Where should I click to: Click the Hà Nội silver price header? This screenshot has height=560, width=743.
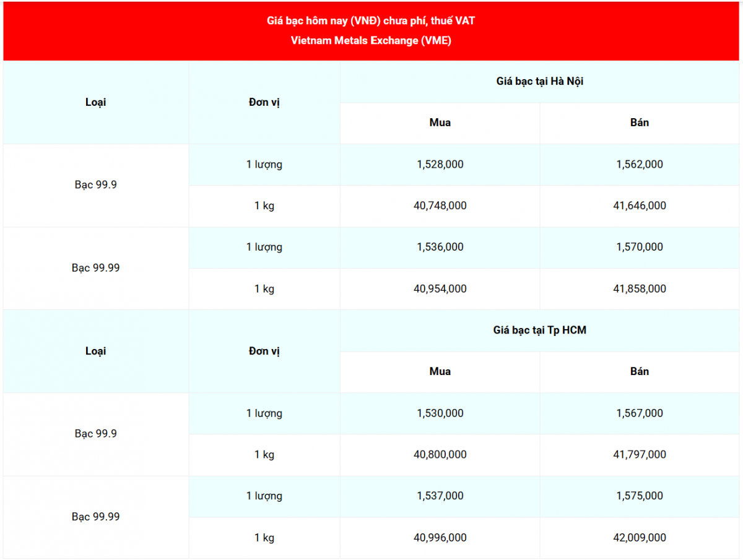click(540, 82)
